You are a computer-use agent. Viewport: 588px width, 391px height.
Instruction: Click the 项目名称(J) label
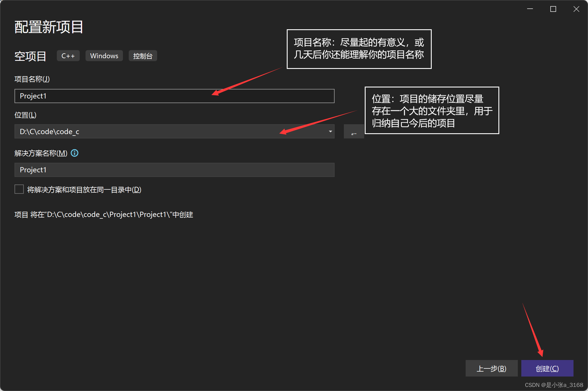pyautogui.click(x=32, y=79)
